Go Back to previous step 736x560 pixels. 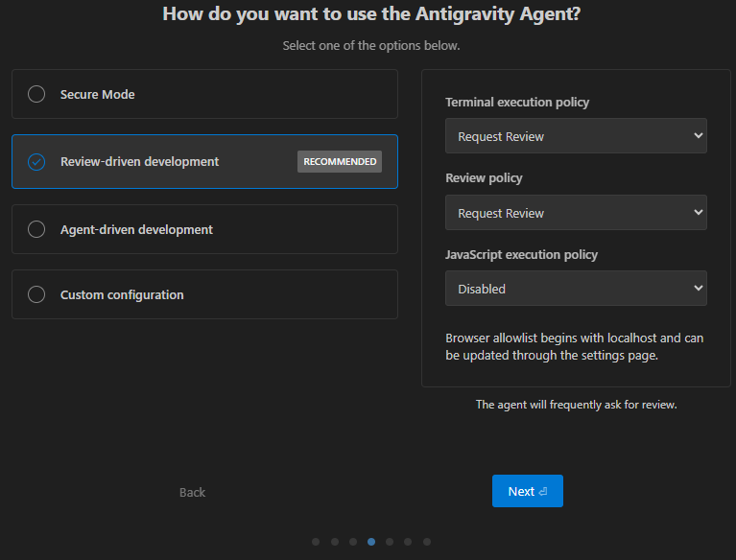[x=192, y=492]
